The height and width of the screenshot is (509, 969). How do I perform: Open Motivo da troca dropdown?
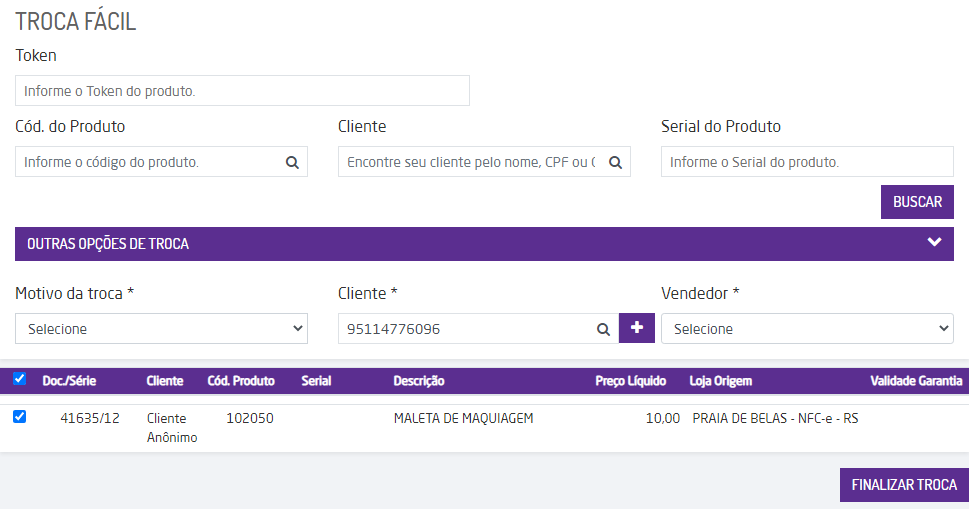click(161, 329)
